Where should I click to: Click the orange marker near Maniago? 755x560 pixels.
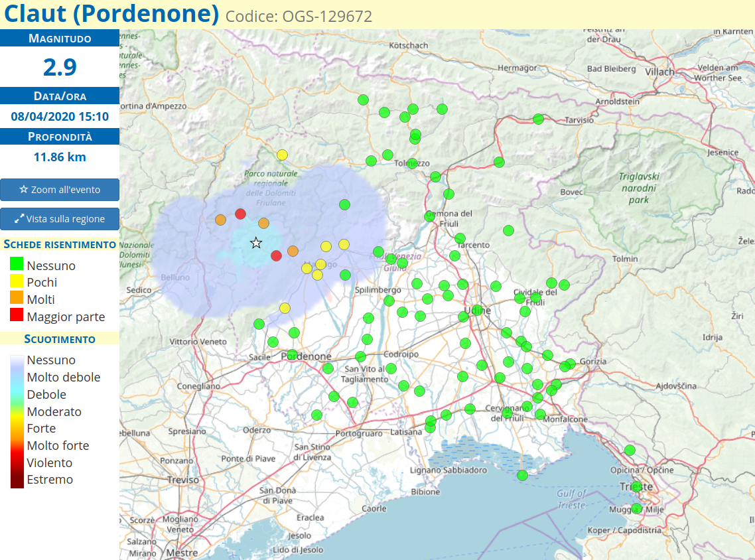pyautogui.click(x=292, y=251)
